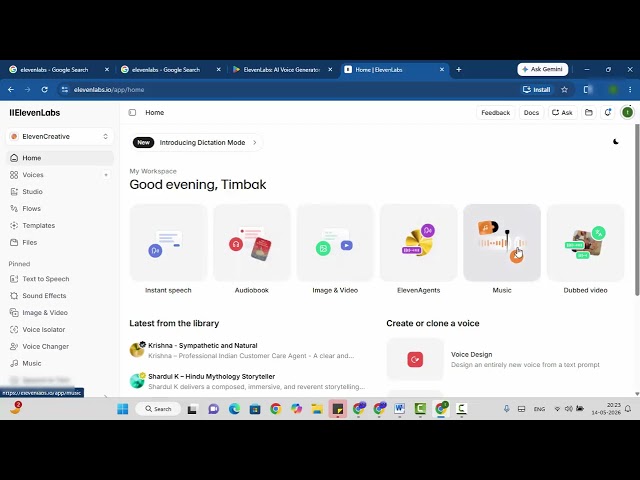This screenshot has height=480, width=640.
Task: Open a new browser tab
Action: (x=459, y=70)
